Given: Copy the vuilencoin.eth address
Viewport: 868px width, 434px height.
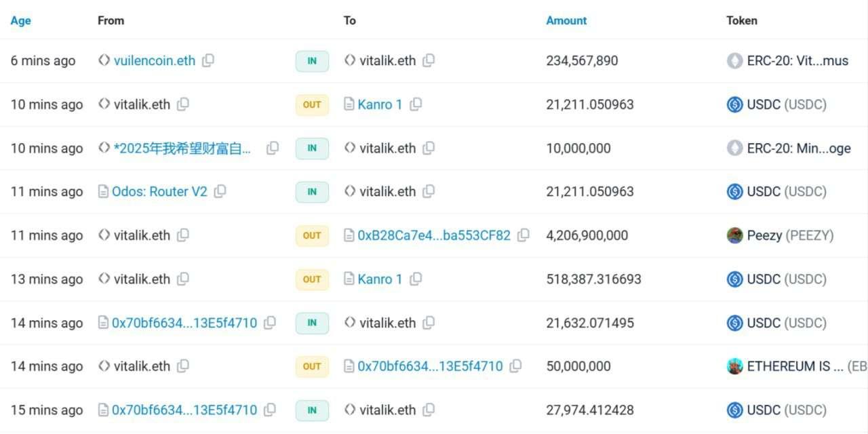Looking at the screenshot, I should (208, 60).
